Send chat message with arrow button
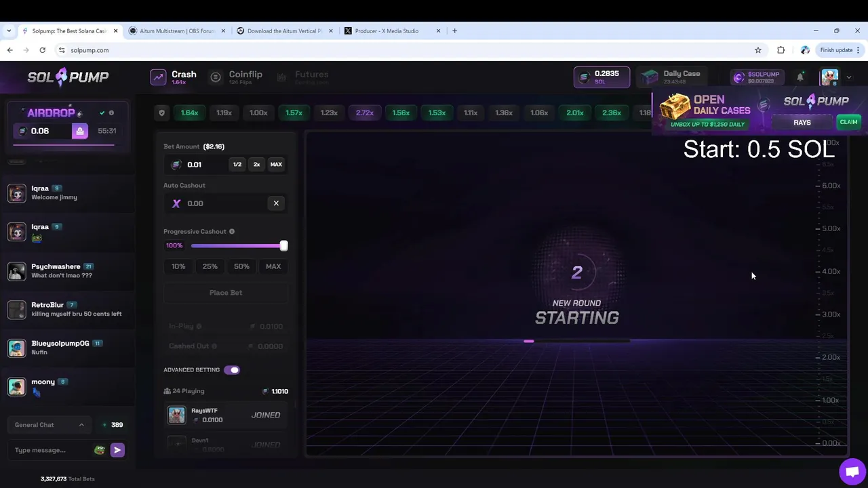The image size is (868, 488). point(117,450)
